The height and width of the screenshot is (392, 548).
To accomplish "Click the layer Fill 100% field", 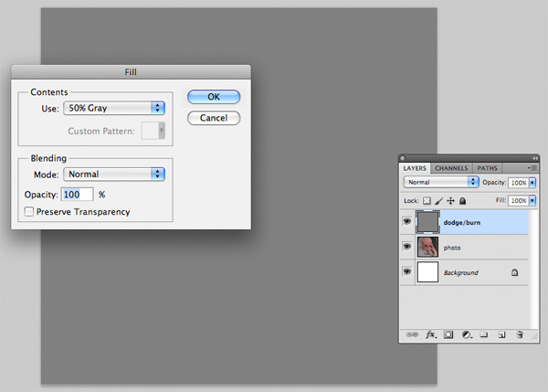I will [x=519, y=200].
